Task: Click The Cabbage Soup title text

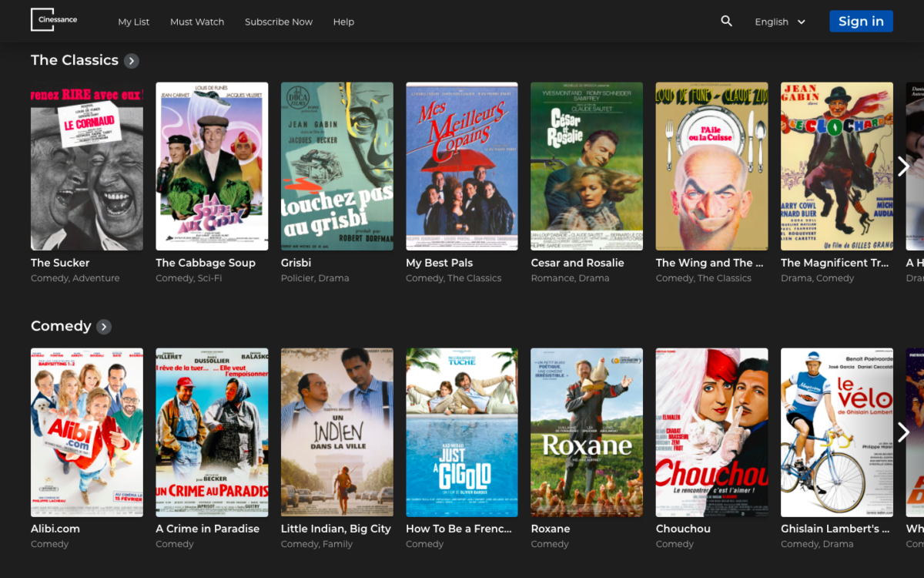Action: click(x=206, y=263)
